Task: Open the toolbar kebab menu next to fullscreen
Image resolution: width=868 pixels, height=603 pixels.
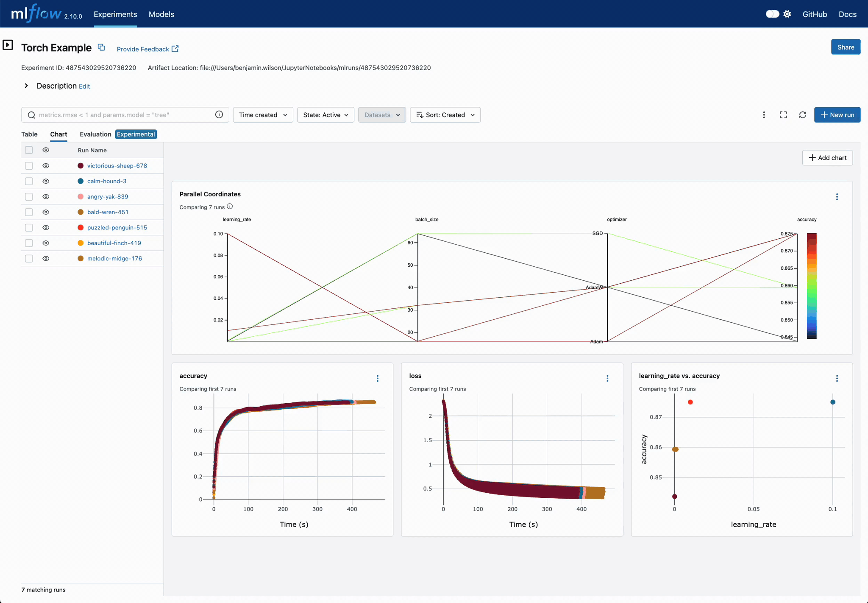Action: (764, 115)
